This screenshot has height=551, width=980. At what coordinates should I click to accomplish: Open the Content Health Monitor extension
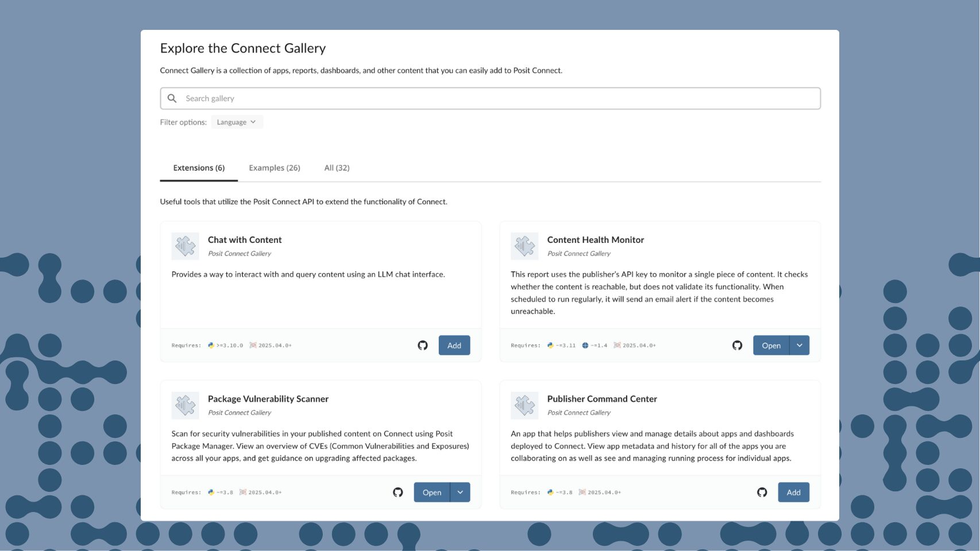771,346
